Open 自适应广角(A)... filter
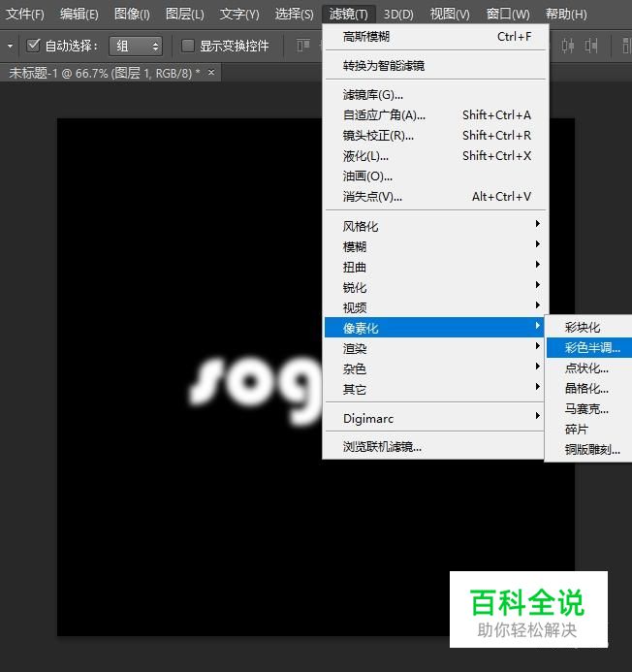This screenshot has width=632, height=672. tap(435, 114)
